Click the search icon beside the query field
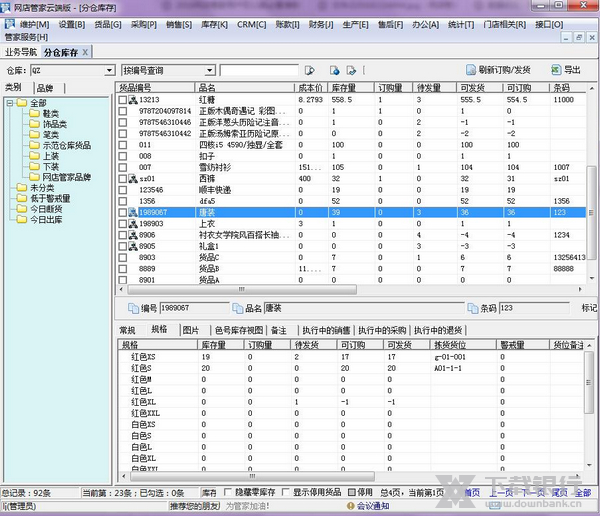 click(310, 70)
